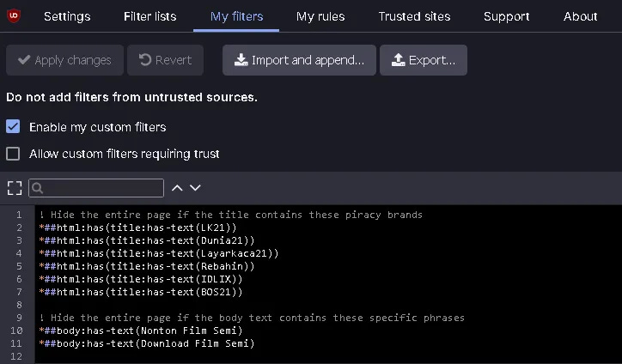Open the Settings tab
The image size is (622, 364).
pos(67,16)
